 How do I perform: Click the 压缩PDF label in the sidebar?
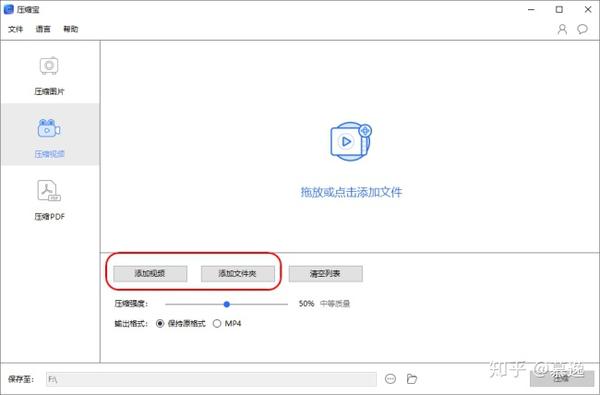[x=49, y=217]
